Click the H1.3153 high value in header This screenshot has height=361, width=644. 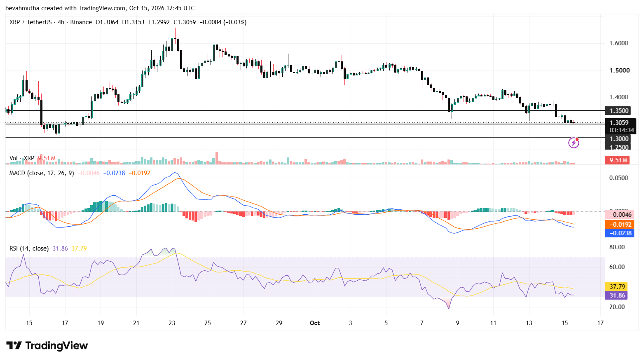pyautogui.click(x=133, y=22)
